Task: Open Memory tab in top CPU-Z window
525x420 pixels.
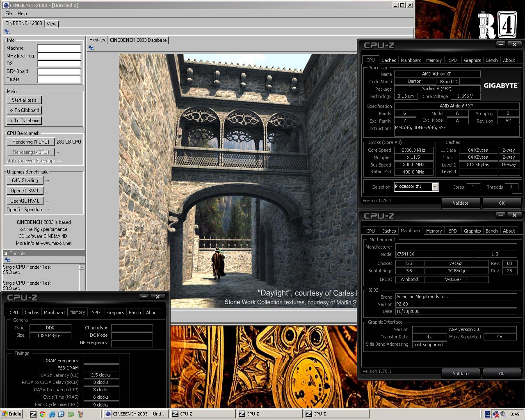Action: tap(434, 60)
